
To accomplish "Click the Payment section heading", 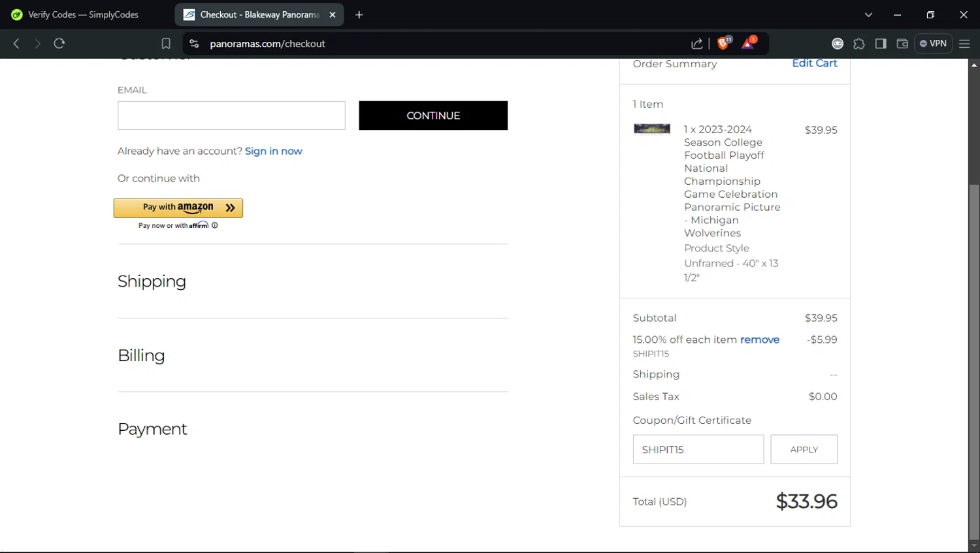I will 152,429.
